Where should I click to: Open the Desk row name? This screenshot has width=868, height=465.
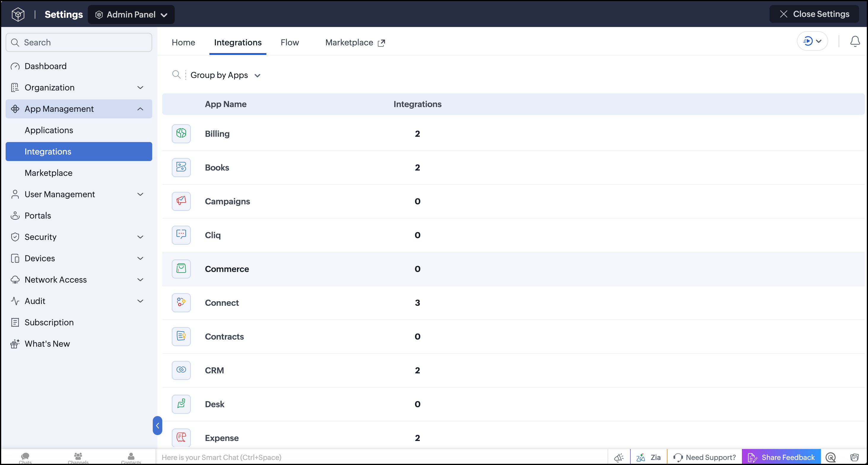coord(214,404)
